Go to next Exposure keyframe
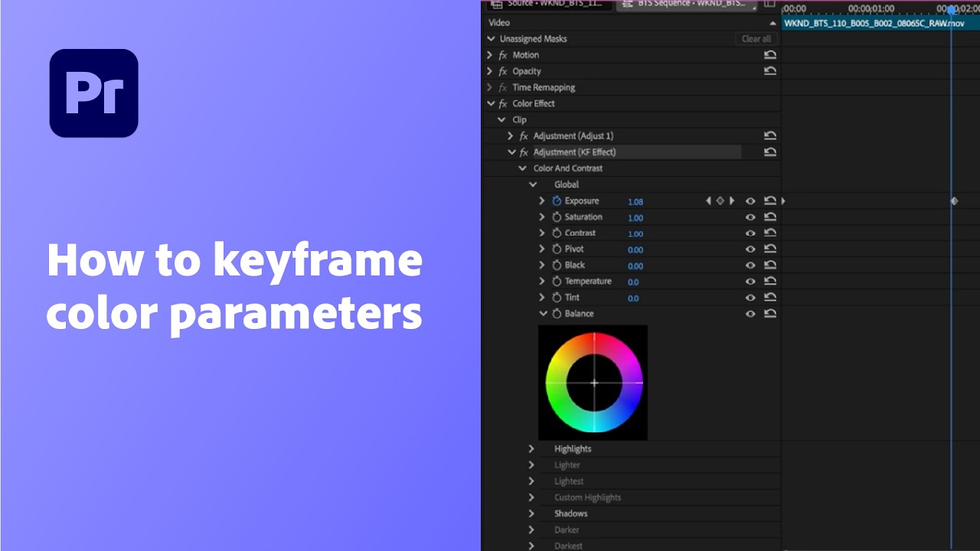The image size is (980, 551). (732, 201)
